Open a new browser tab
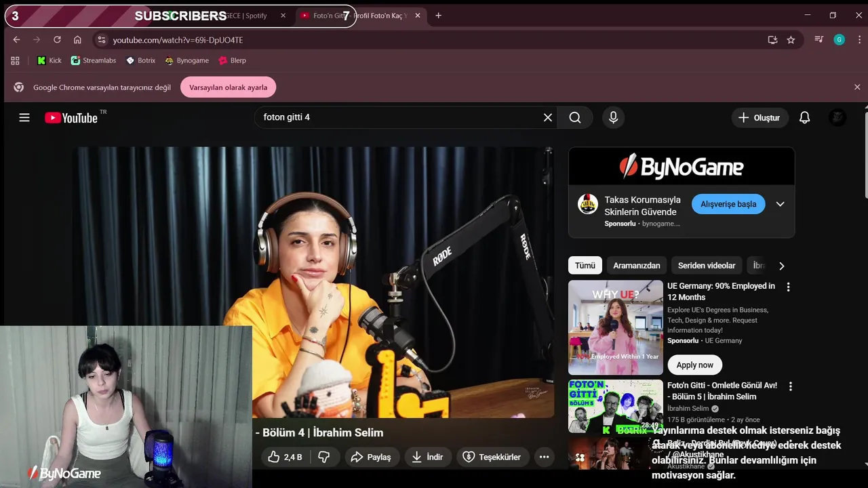 (x=438, y=16)
